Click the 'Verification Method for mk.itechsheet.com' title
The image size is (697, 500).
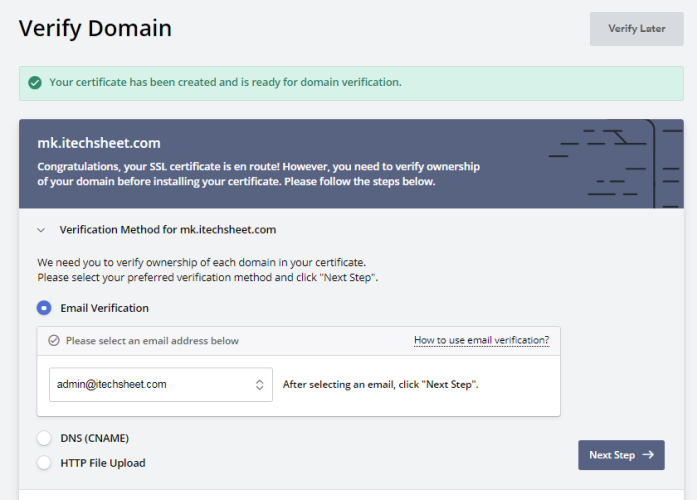[168, 230]
